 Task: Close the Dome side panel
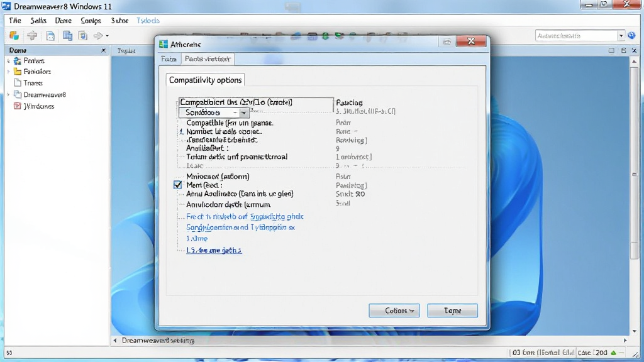(x=104, y=50)
